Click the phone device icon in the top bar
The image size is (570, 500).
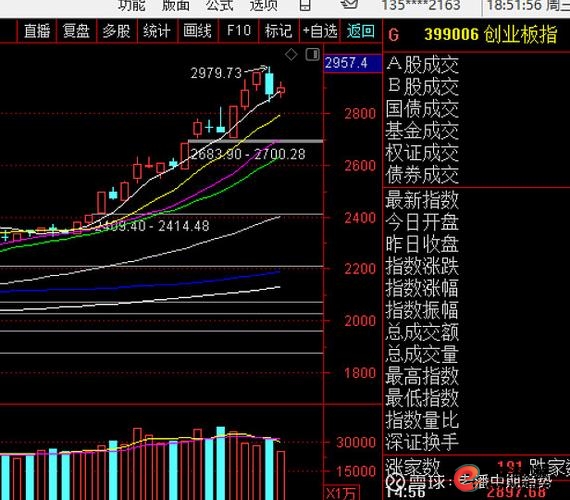(305, 5)
